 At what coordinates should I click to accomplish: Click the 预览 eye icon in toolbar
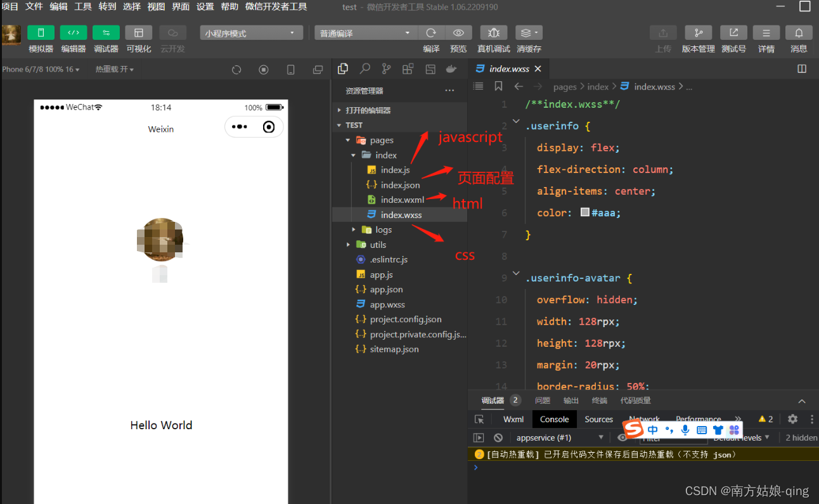(x=458, y=33)
